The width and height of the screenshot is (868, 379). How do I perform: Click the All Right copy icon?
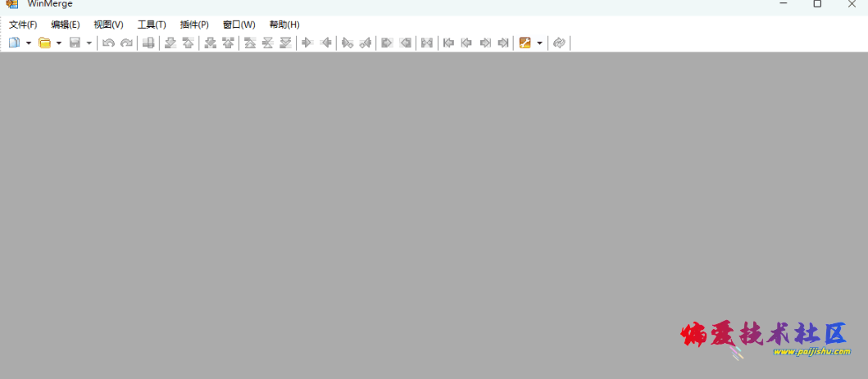pyautogui.click(x=387, y=43)
